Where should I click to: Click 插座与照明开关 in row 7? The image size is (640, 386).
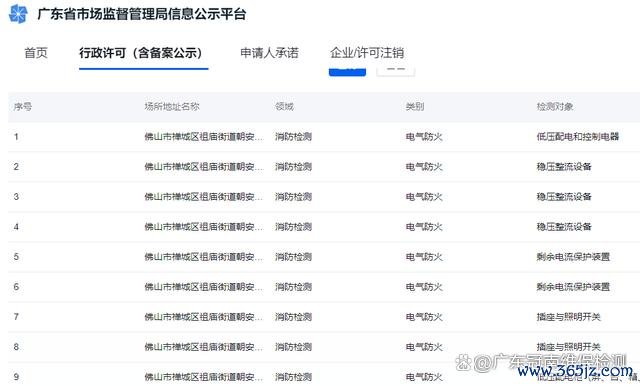pyautogui.click(x=569, y=317)
